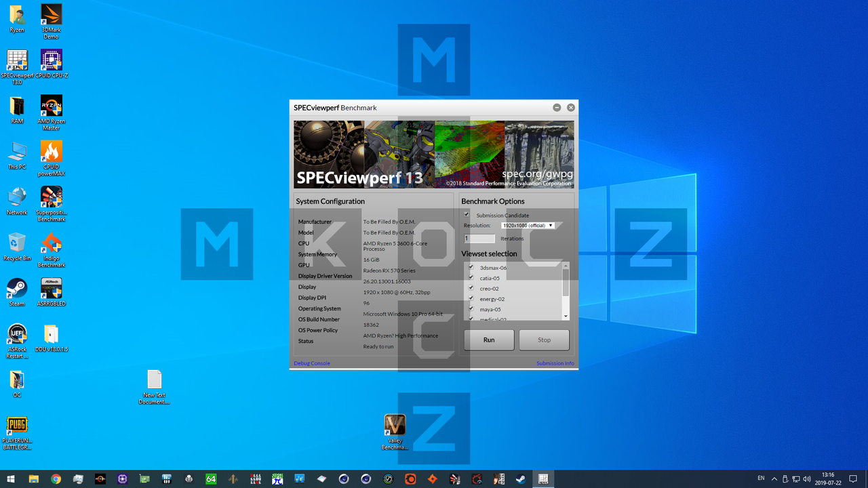Image resolution: width=868 pixels, height=488 pixels.
Task: Select the ASRRGBLED desktop icon
Action: [51, 292]
